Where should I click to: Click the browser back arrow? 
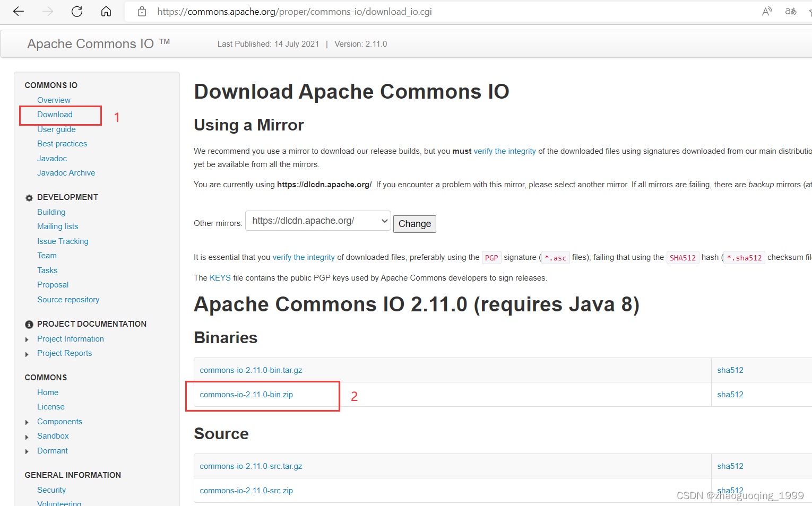(x=19, y=11)
